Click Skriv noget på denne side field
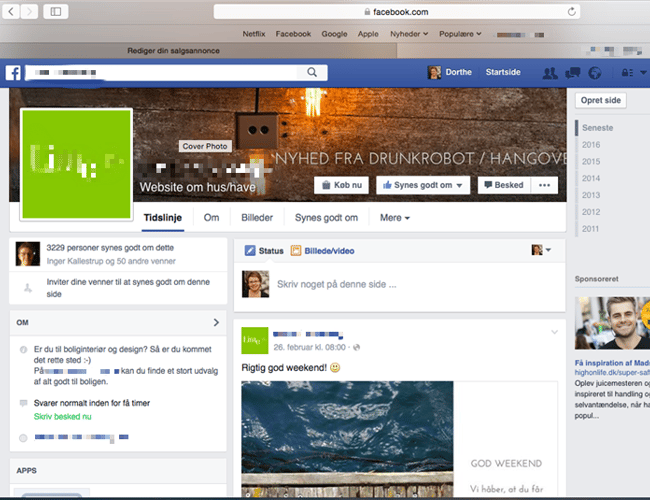 coord(337,284)
